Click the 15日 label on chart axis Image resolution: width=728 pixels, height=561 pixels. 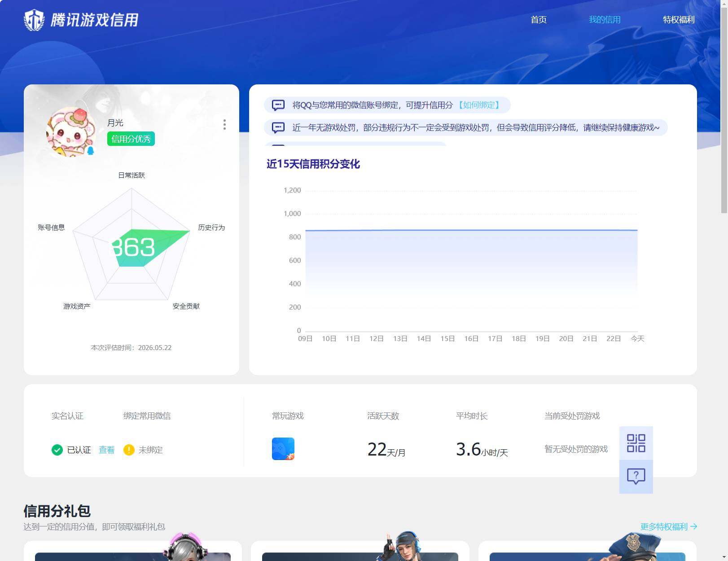coord(447,338)
